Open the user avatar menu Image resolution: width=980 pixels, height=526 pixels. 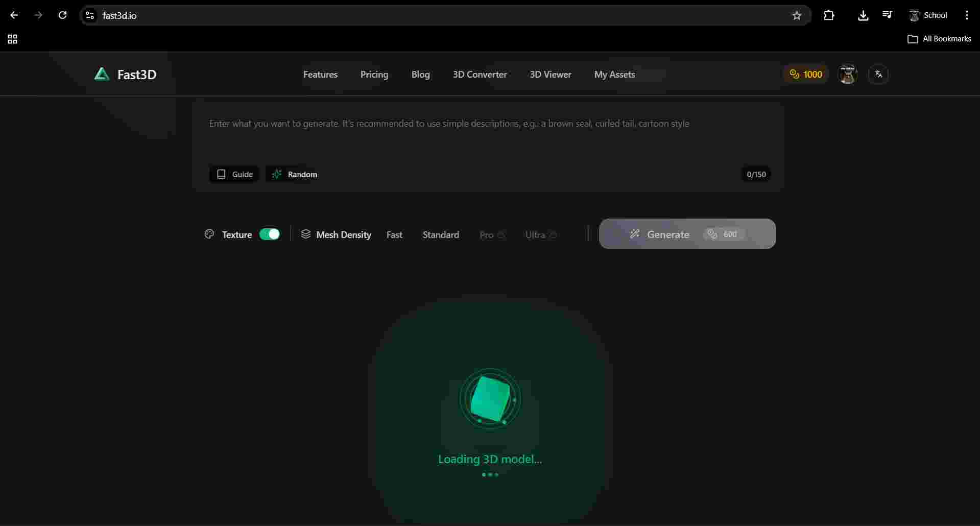pyautogui.click(x=848, y=75)
